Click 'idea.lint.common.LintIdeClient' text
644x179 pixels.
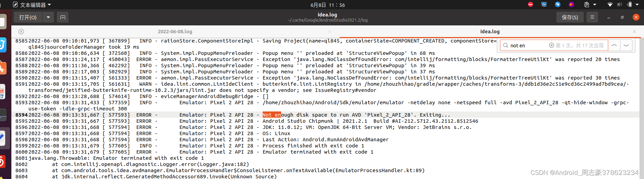point(207,84)
